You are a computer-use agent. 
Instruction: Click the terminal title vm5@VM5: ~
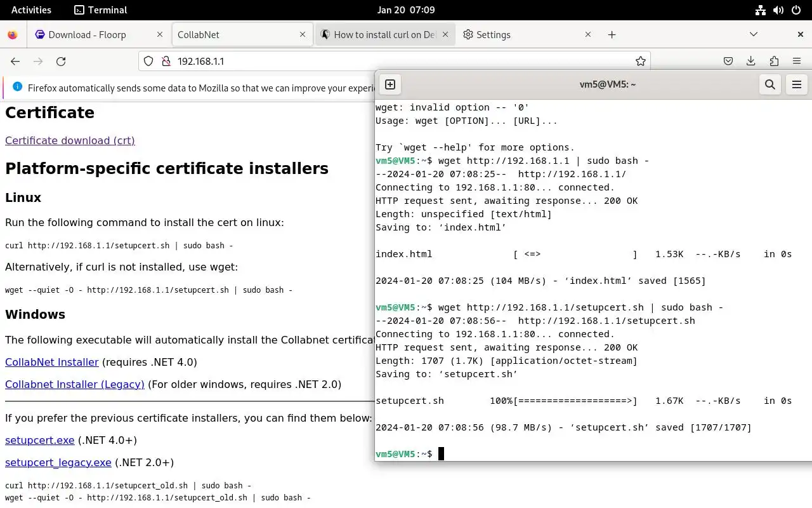(x=608, y=84)
